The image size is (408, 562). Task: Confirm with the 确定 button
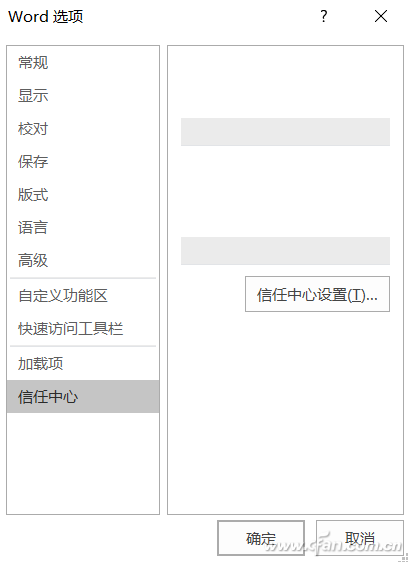(x=261, y=538)
